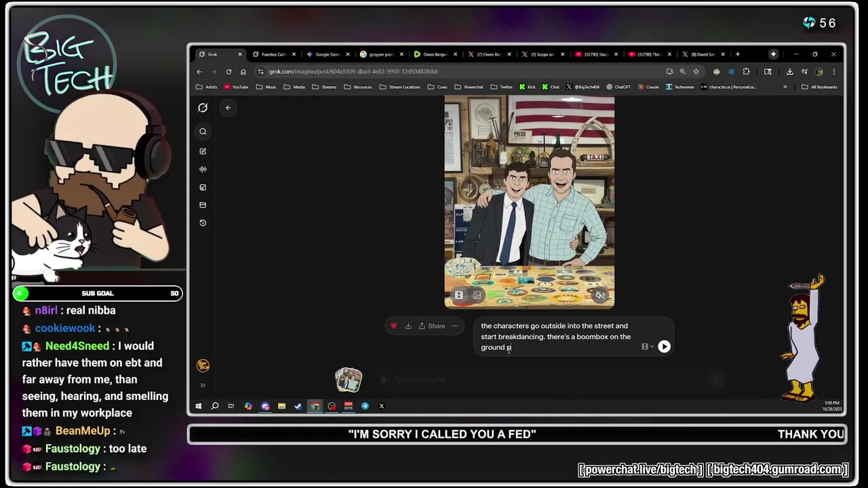Open the Windows taskbar search
The width and height of the screenshot is (868, 488).
click(x=215, y=406)
